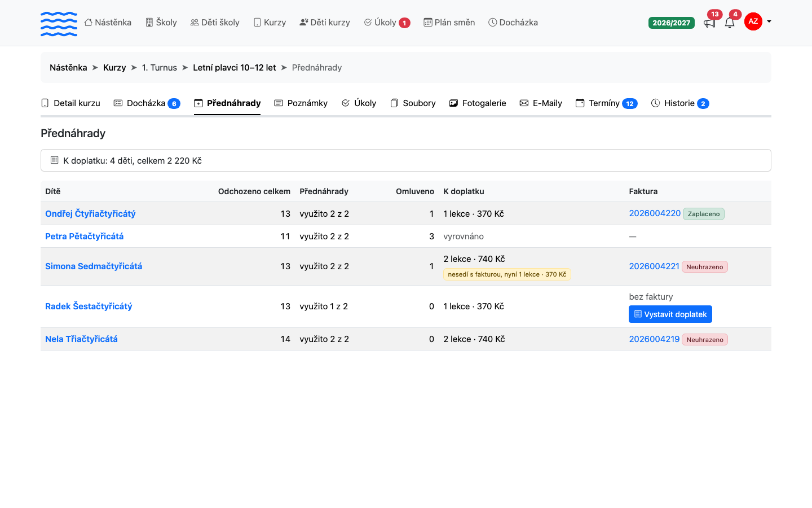Click the 'K doplatku: 4 děti' summary text
This screenshot has width=812, height=508.
tap(133, 161)
